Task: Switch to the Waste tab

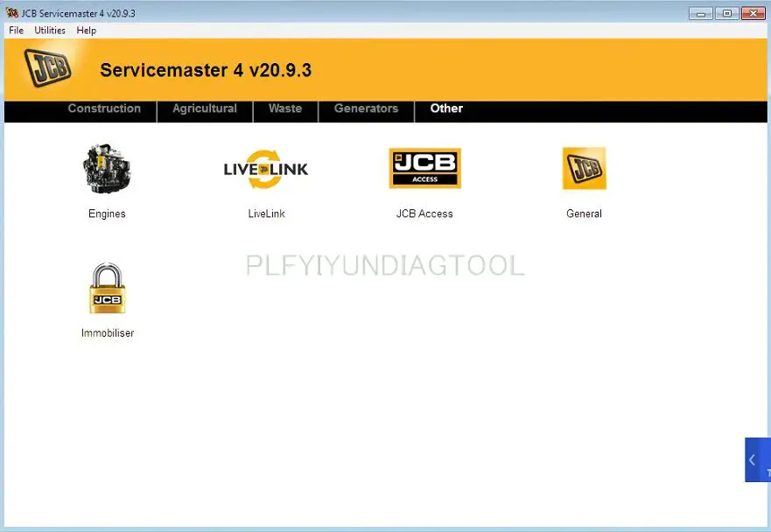Action: pos(285,108)
